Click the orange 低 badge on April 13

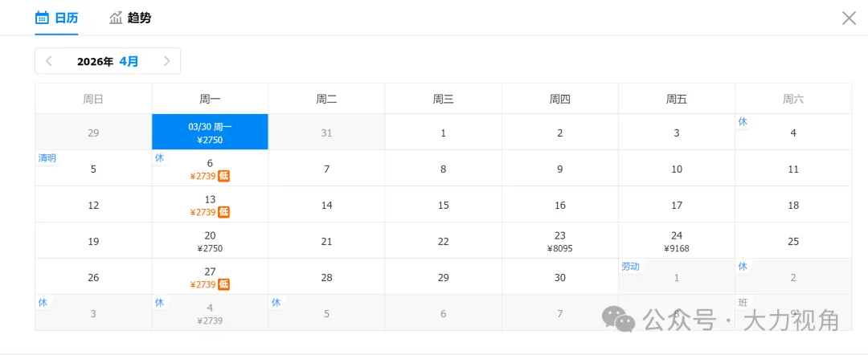click(223, 212)
